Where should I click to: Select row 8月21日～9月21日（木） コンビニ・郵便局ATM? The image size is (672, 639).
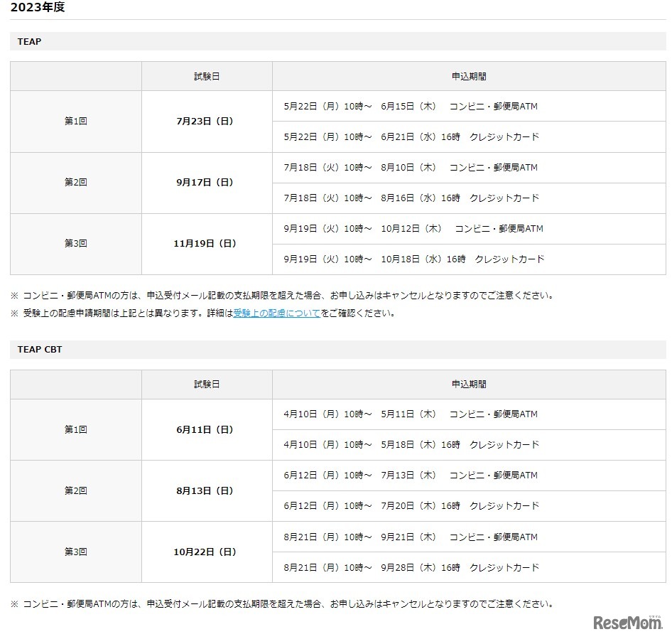[470, 537]
